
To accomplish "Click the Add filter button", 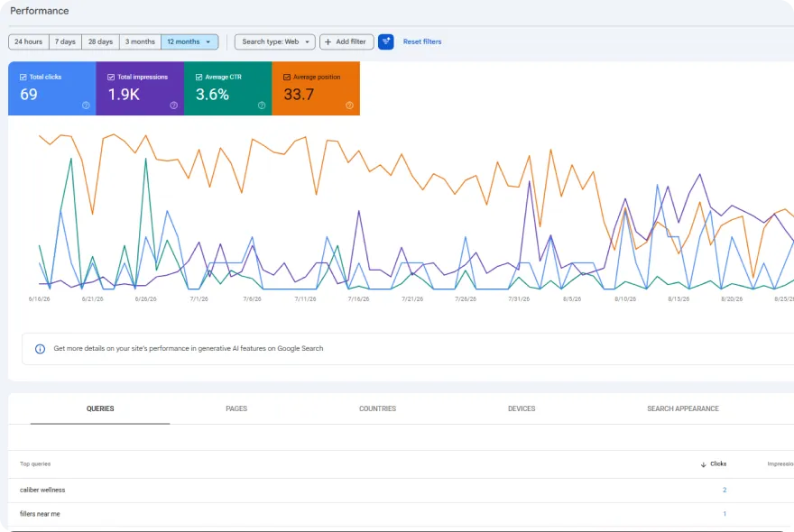I will click(x=346, y=42).
